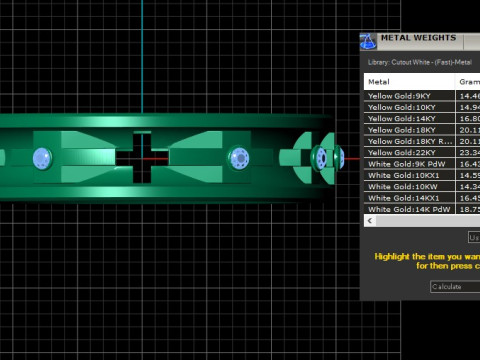Click the METAL WEIGHTS panel title

pos(418,38)
